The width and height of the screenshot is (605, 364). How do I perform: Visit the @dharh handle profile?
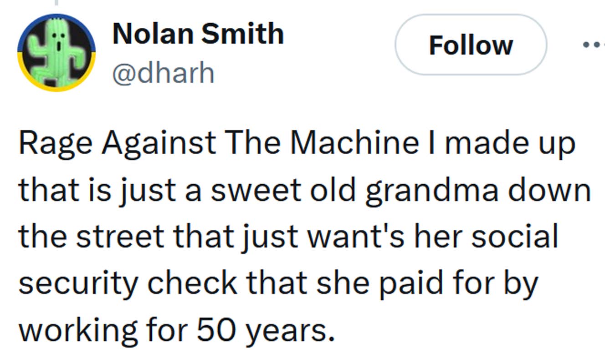[x=163, y=73]
